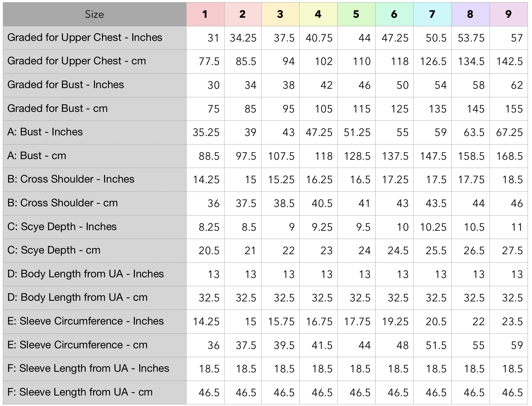Select the size 9 column header
The height and width of the screenshot is (406, 532).
click(508, 14)
